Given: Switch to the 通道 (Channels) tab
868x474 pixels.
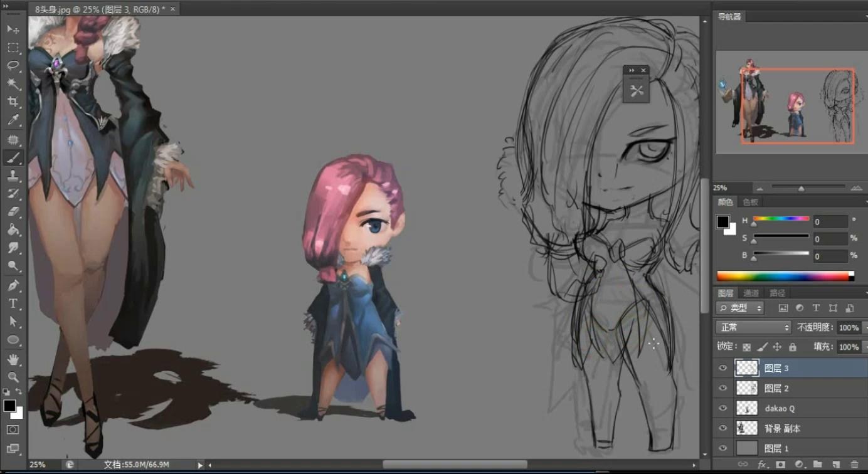Looking at the screenshot, I should coord(751,293).
